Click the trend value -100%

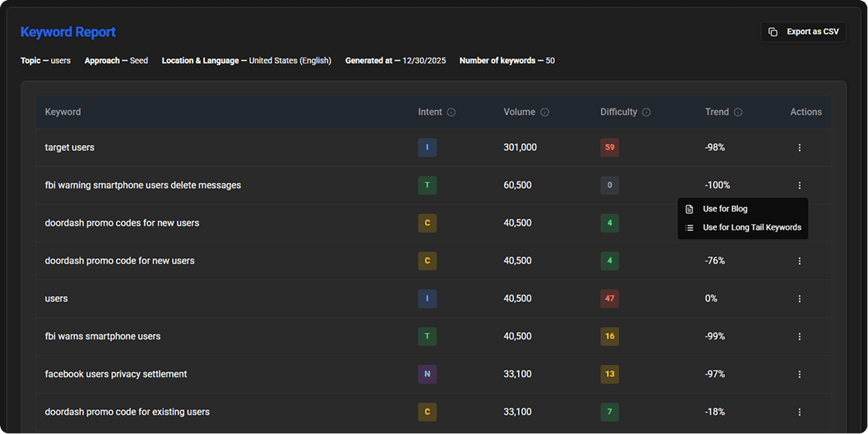coord(718,185)
